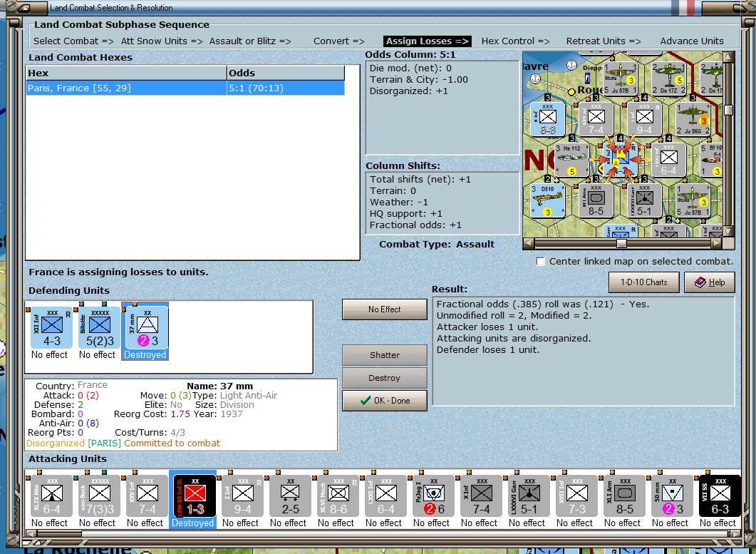Screen dimensions: 756x554
Task: Click the D510 aircraft counter on map
Action: coord(548,200)
